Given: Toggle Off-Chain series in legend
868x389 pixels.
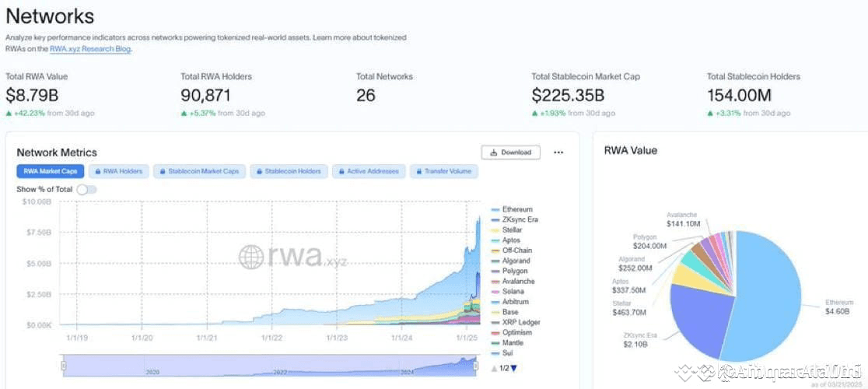Looking at the screenshot, I should [x=511, y=250].
